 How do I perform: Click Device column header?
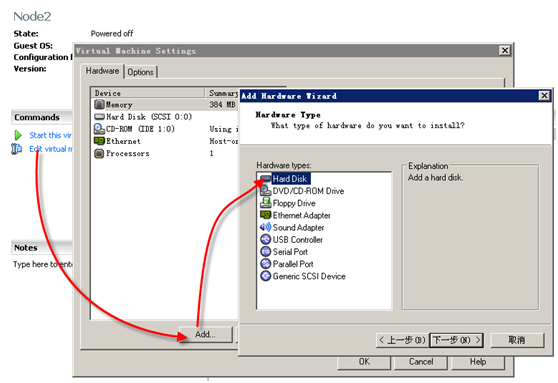[148, 93]
